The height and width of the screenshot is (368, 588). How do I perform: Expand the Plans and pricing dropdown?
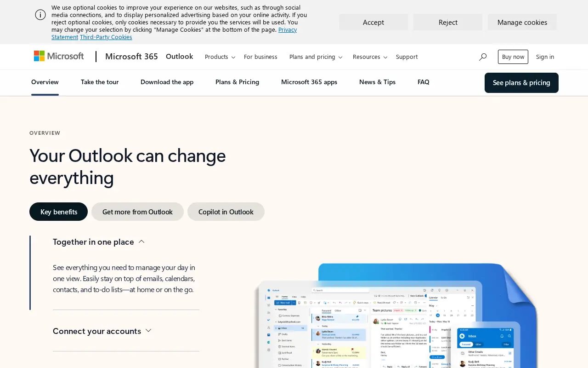pyautogui.click(x=316, y=57)
